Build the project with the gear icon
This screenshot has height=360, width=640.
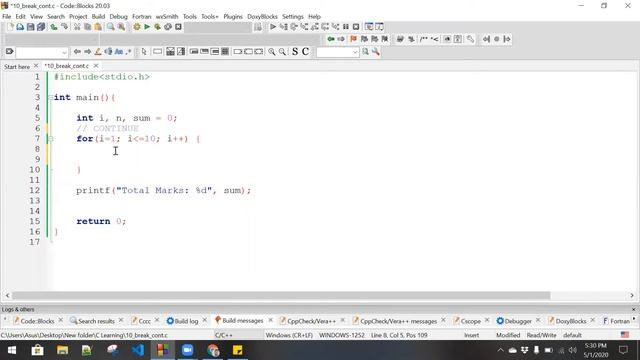137,27
